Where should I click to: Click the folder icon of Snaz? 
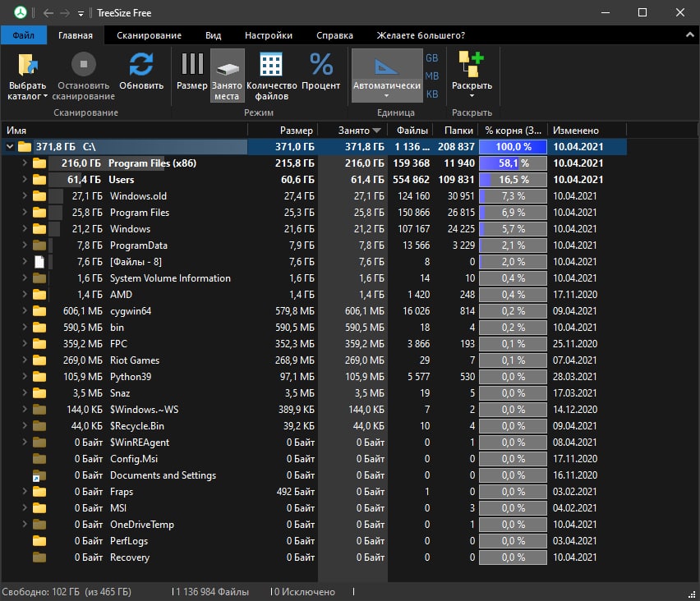(39, 393)
